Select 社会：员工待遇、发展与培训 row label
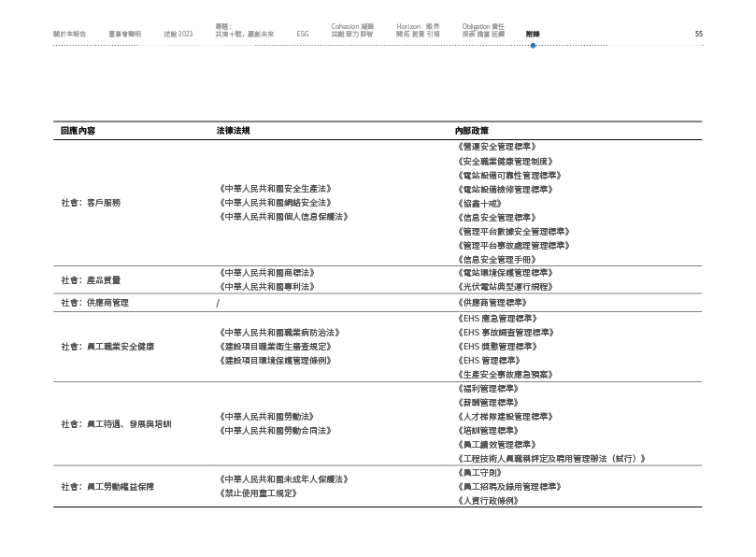This screenshot has height=557, width=756. point(116,423)
